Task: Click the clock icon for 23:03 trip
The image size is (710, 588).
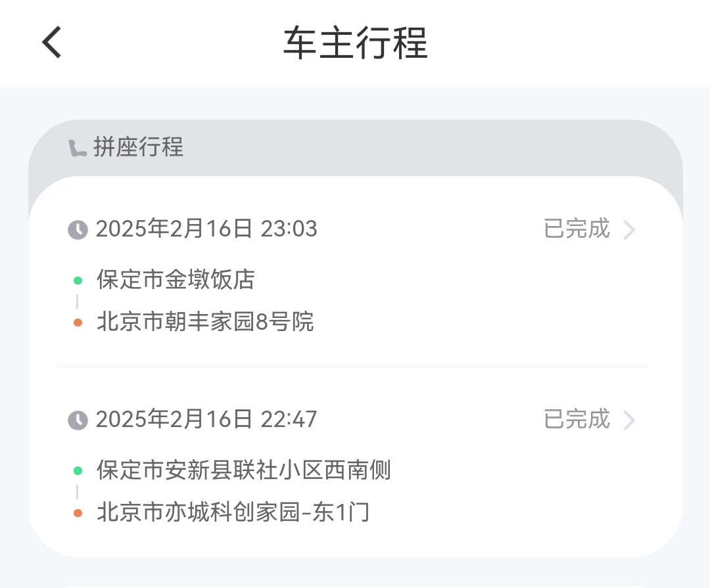Action: click(78, 230)
